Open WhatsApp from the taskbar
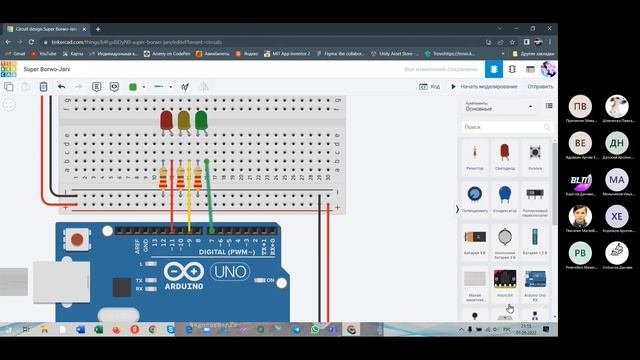The image size is (640, 360). [x=315, y=329]
